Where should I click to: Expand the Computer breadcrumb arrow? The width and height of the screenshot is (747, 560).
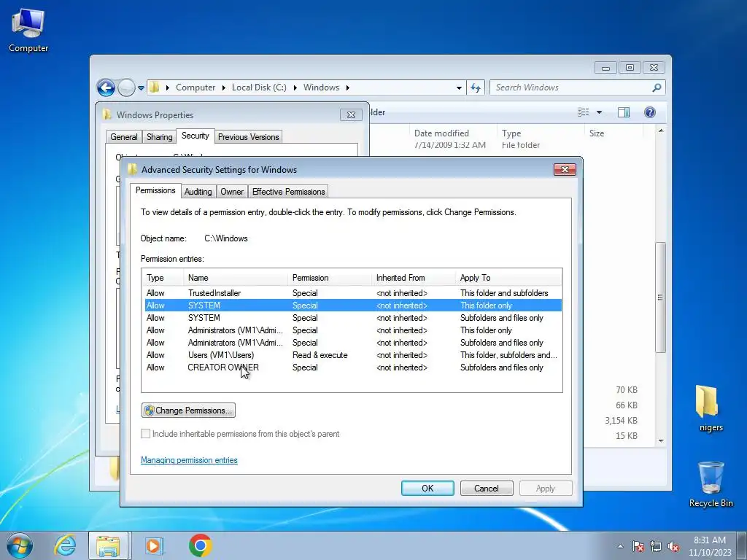click(x=223, y=87)
